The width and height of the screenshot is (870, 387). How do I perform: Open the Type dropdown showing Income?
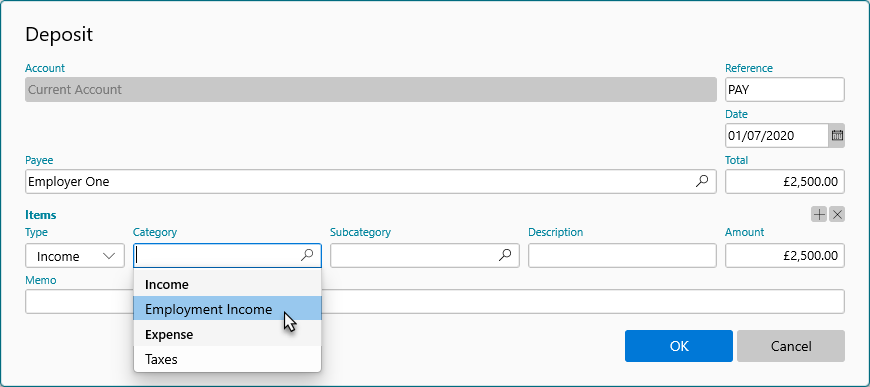tap(75, 256)
